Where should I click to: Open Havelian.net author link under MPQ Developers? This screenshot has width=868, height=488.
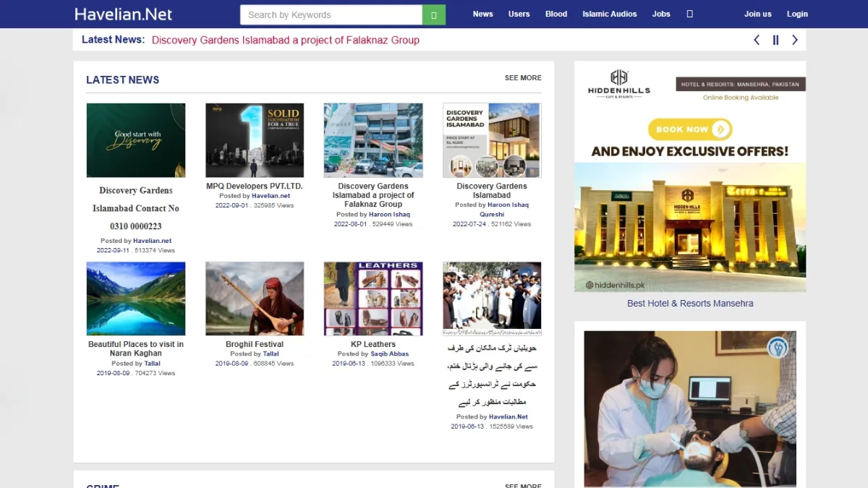tap(271, 196)
